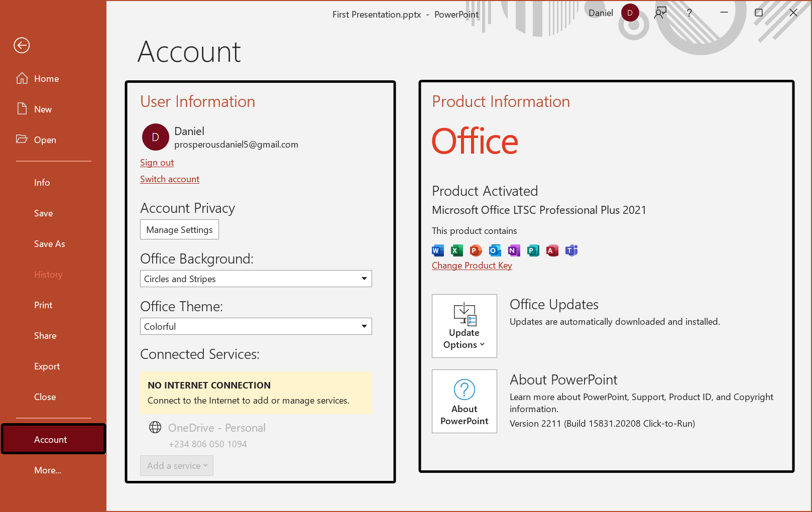Click the Access app icon
This screenshot has width=812, height=512.
tap(552, 250)
